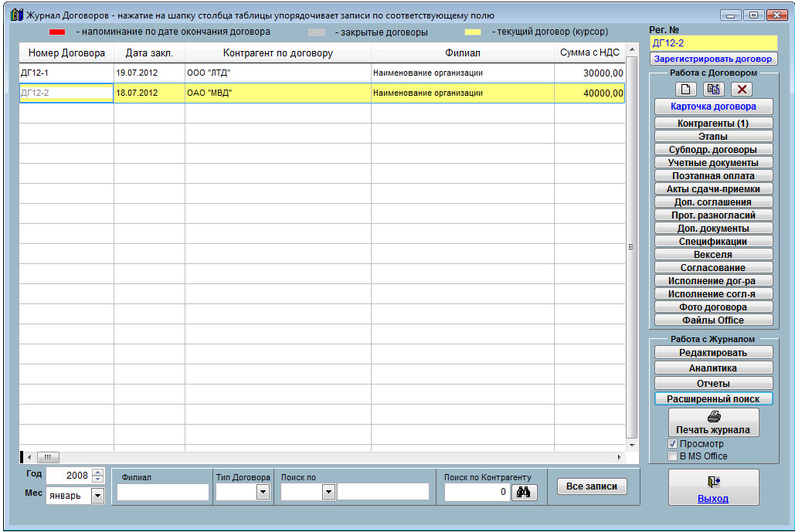Open Карточка договора
The height and width of the screenshot is (532, 795).
713,107
